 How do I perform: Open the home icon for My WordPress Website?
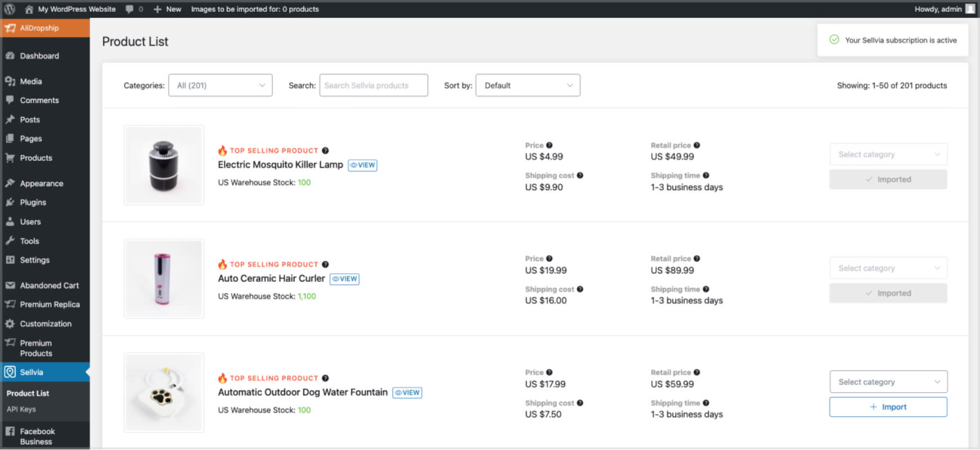29,9
